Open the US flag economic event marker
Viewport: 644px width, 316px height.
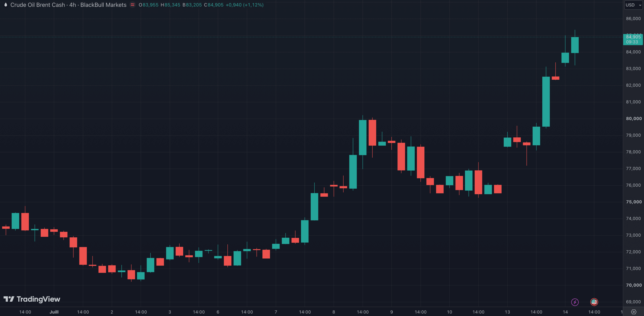[594, 302]
